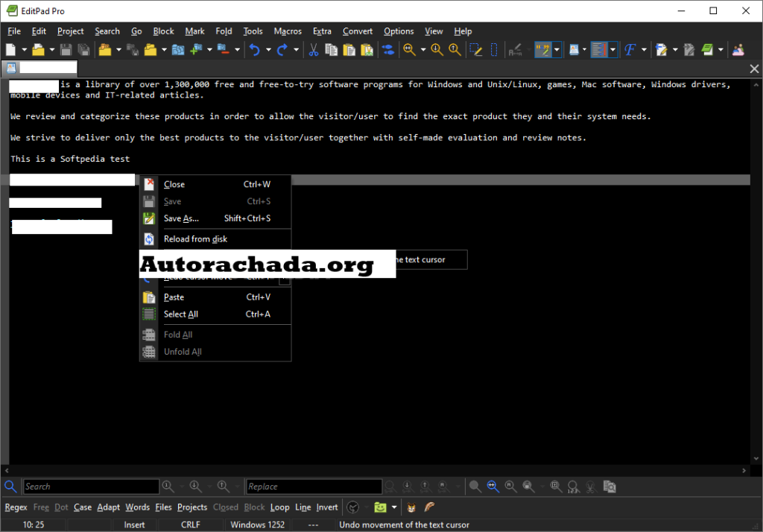Click the green folder smiley icon
The image size is (763, 532).
coord(380,507)
